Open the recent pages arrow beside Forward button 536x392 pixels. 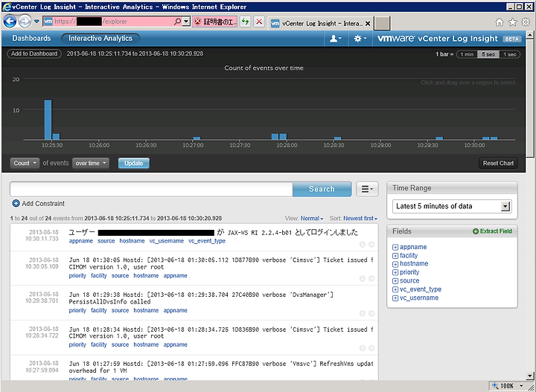click(x=36, y=21)
